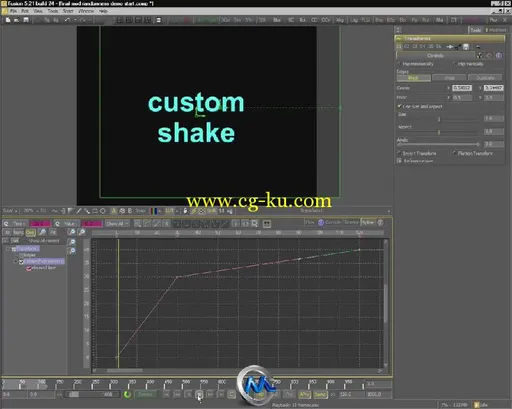Toggle Use Size and Aspect checkbox
Image resolution: width=512 pixels, height=409 pixels.
click(x=399, y=106)
